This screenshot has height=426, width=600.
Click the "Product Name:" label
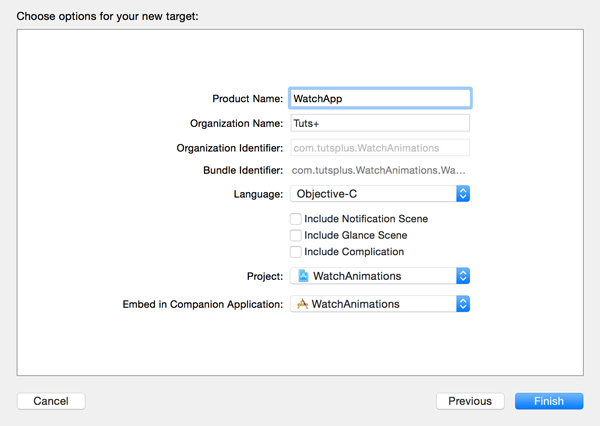pyautogui.click(x=247, y=99)
